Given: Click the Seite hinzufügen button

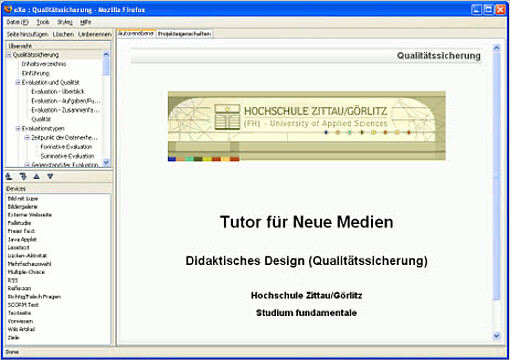Looking at the screenshot, I should [28, 34].
